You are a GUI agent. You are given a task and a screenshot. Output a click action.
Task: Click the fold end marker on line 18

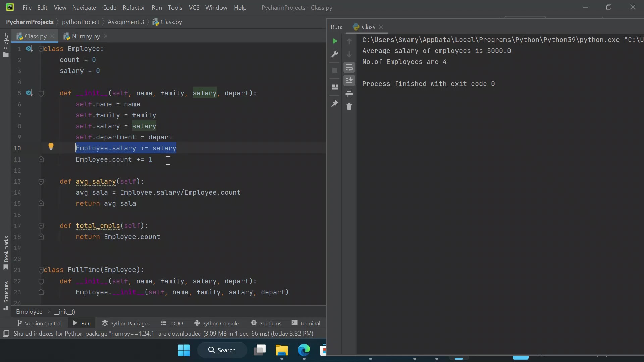coord(41,237)
